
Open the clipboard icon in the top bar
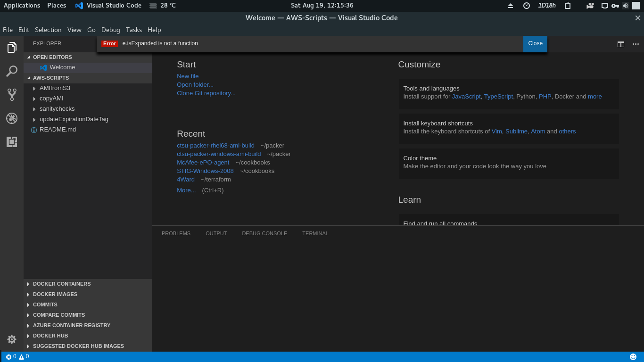(x=567, y=6)
